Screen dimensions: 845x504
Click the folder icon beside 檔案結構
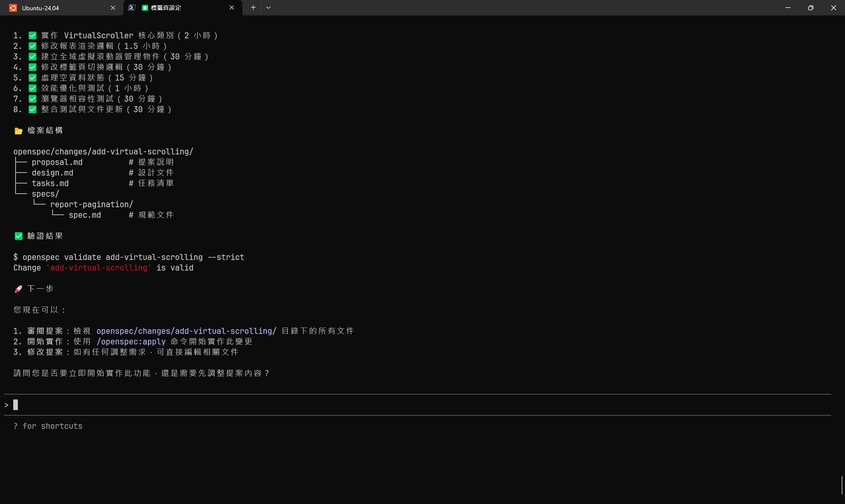[x=18, y=131]
